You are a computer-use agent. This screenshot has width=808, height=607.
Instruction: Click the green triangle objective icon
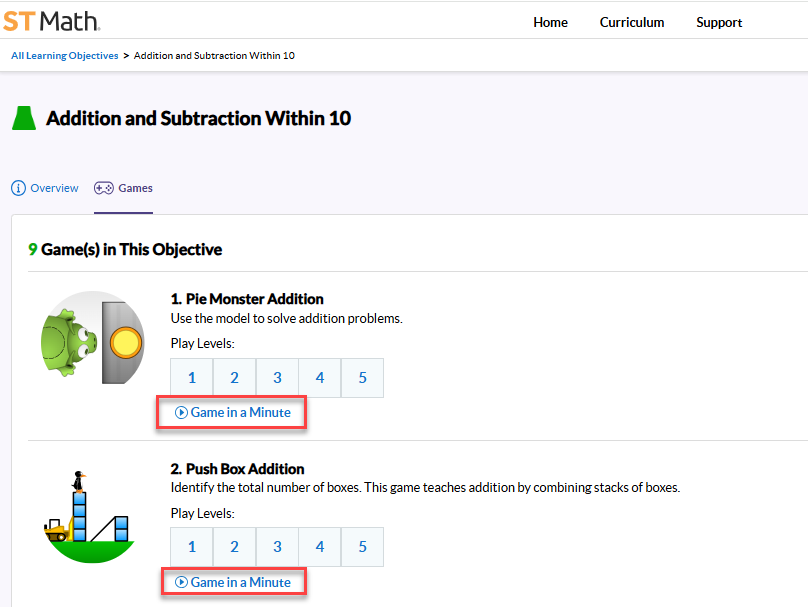(x=23, y=117)
